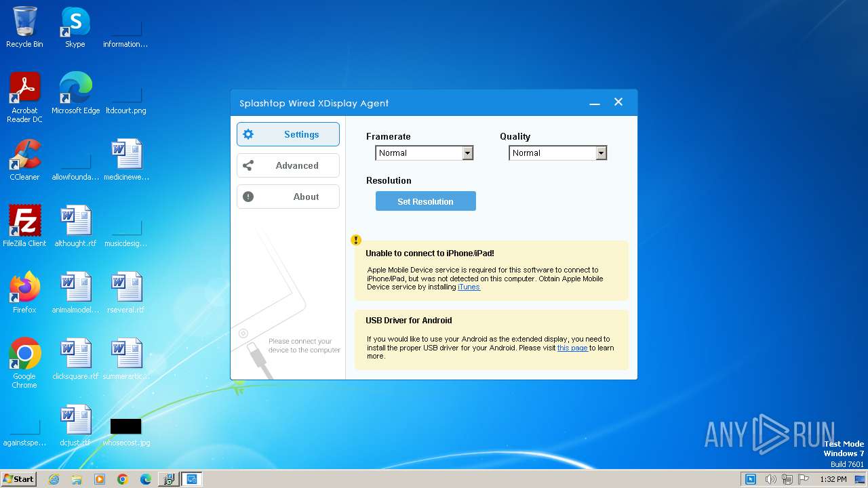Click the taskbar clock showing 1:32 PM
The image size is (868, 488).
coord(833,479)
